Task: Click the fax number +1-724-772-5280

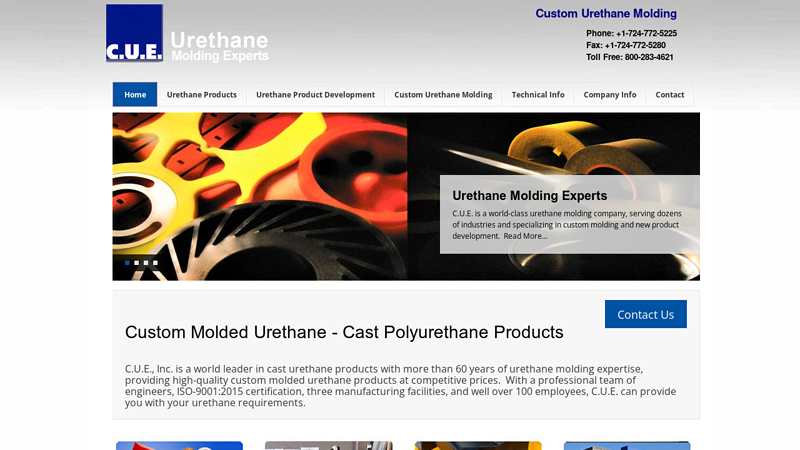Action: coord(635,45)
